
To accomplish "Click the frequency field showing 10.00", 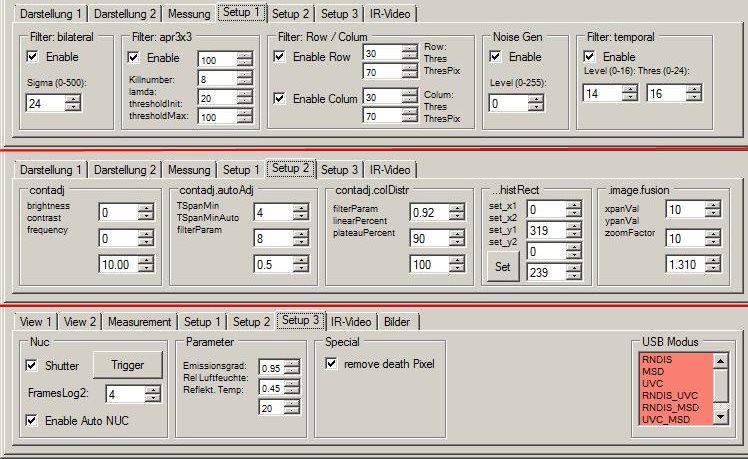I will click(x=118, y=264).
